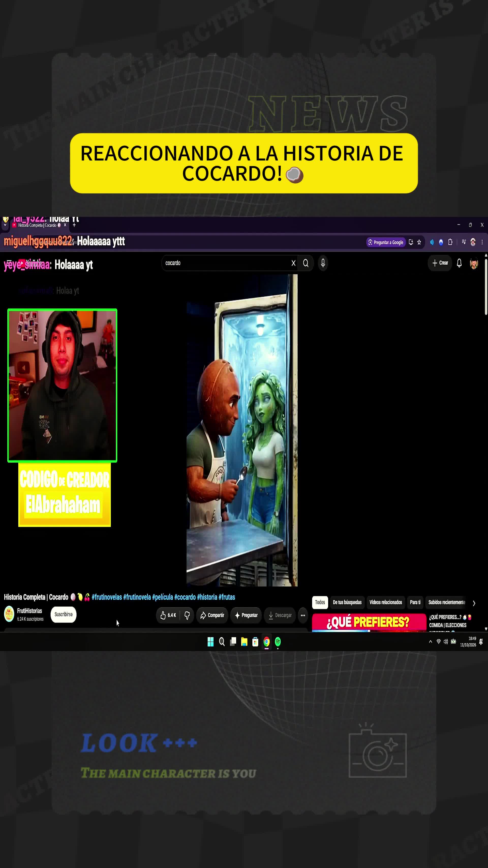Screen dimensions: 488x868
Task: Show hidden system tray icons chevron
Action: coord(430,641)
